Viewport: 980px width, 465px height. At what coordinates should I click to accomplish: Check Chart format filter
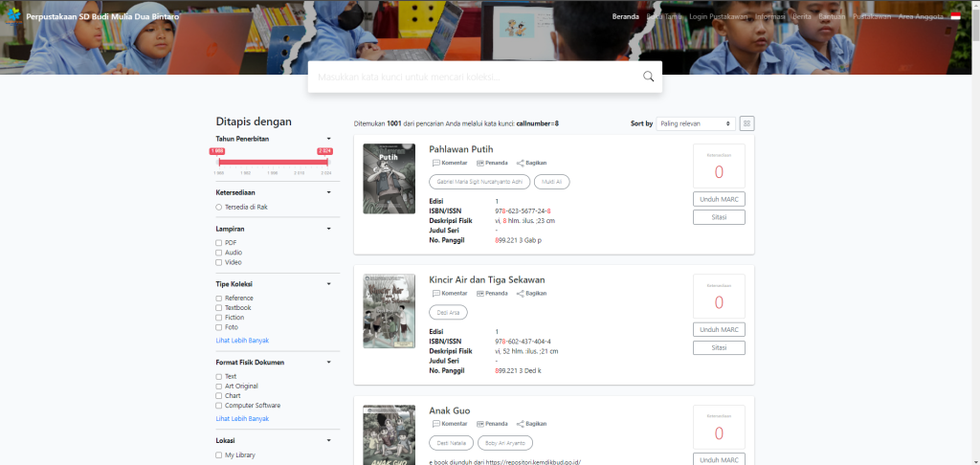tap(219, 395)
